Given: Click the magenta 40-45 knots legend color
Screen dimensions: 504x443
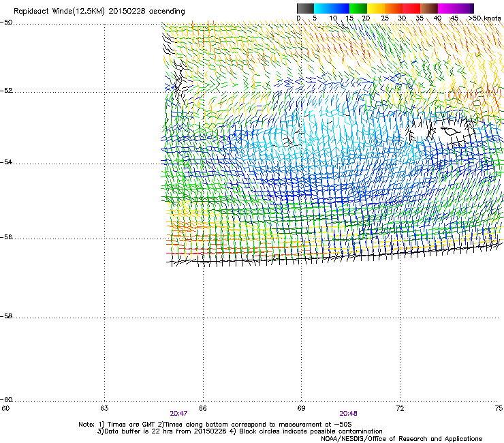Looking at the screenshot, I should (447, 8).
